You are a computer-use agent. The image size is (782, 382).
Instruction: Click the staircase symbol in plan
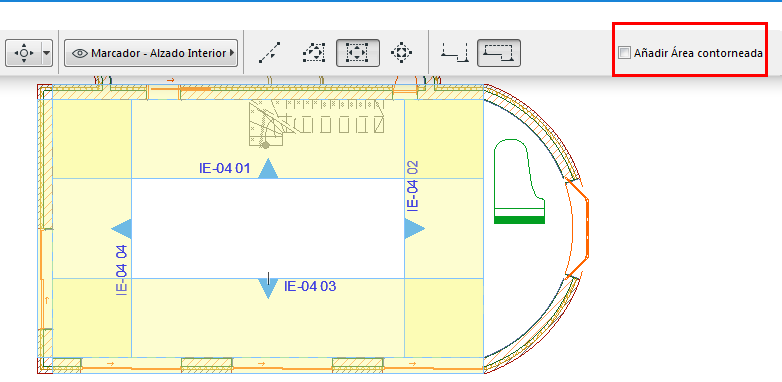[316, 123]
